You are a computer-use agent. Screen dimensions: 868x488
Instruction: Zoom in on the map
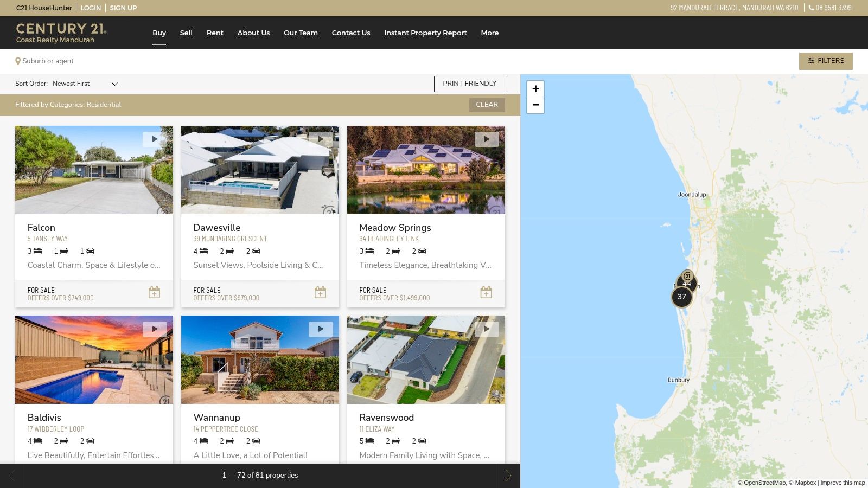coord(535,88)
